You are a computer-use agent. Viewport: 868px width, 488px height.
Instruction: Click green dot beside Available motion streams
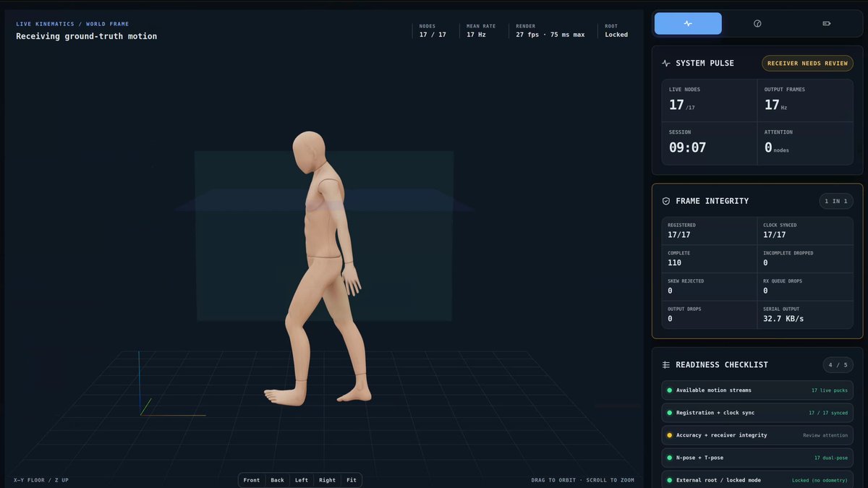pos(669,390)
